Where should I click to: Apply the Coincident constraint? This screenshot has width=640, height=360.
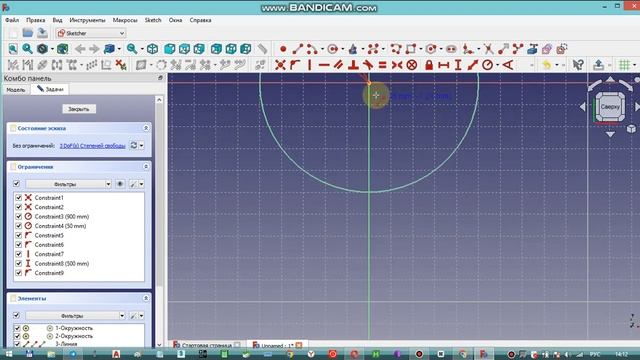(x=280, y=65)
